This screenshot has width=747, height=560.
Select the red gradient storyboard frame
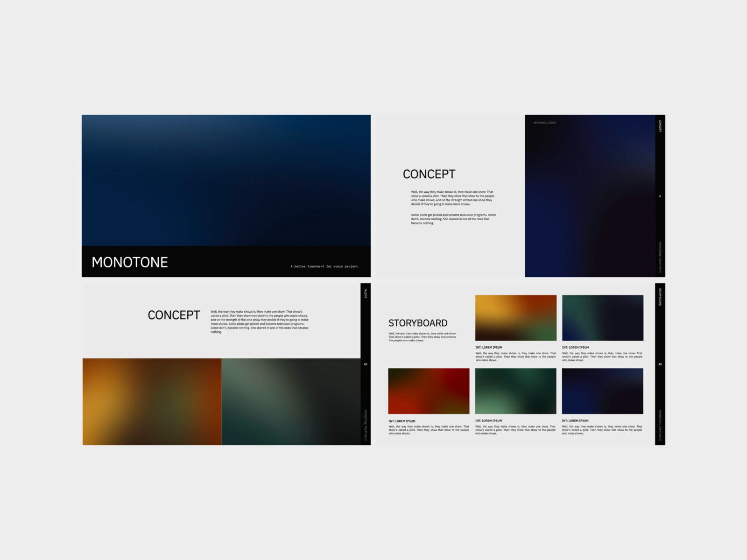pos(429,391)
